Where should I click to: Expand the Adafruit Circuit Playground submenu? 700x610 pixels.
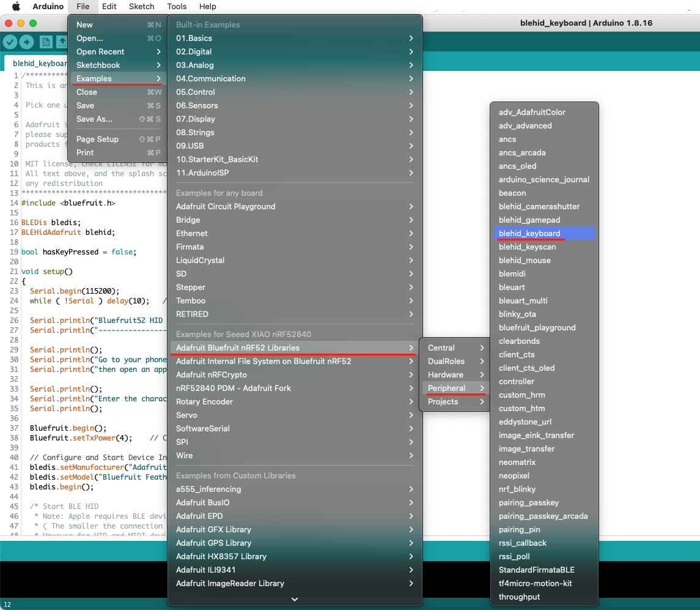pyautogui.click(x=295, y=206)
